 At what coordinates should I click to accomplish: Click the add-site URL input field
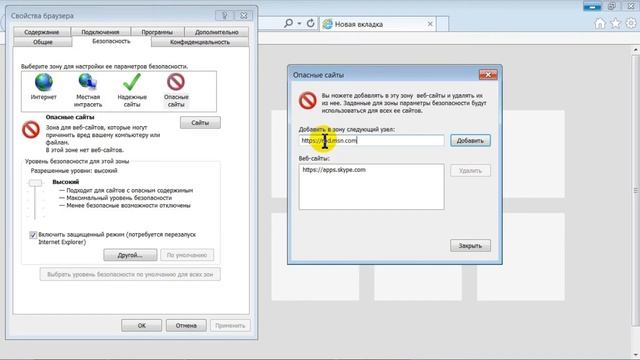click(x=371, y=140)
